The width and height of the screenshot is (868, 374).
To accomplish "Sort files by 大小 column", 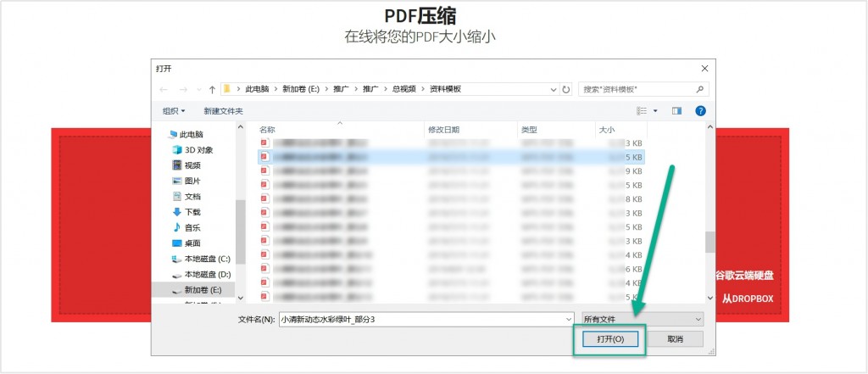I will click(x=606, y=130).
